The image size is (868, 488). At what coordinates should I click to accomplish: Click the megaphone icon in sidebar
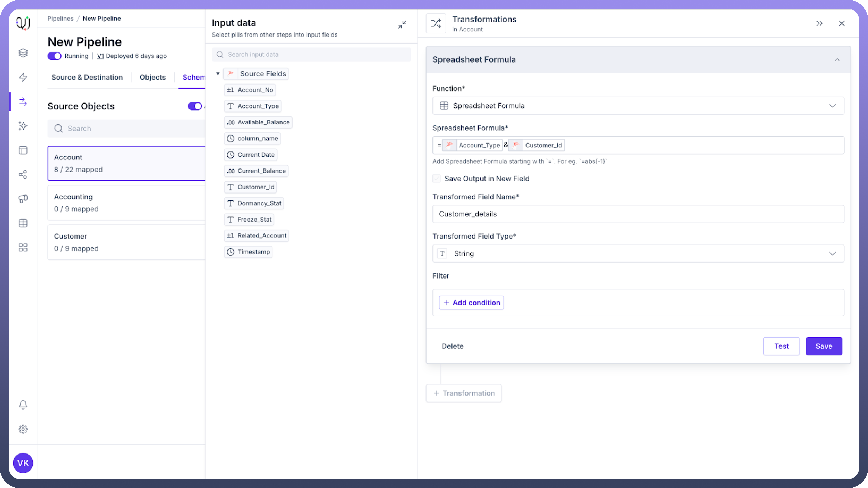[x=23, y=199]
